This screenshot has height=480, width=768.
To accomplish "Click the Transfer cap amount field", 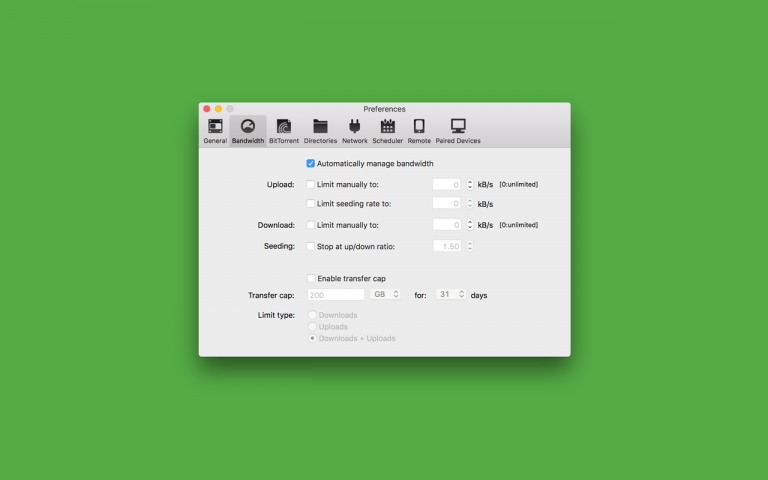I will tap(336, 295).
